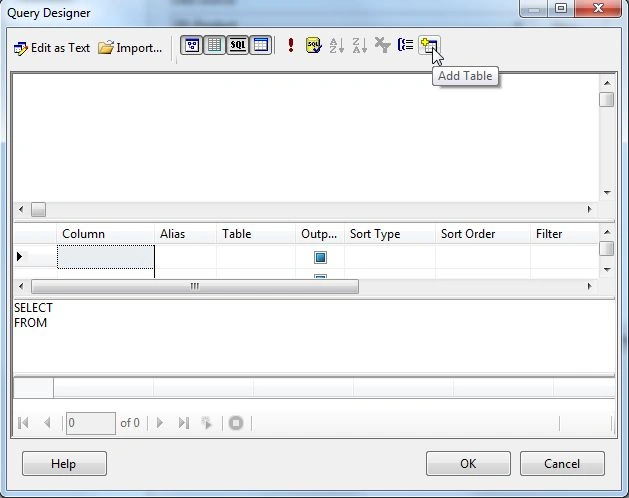The width and height of the screenshot is (629, 498).
Task: Maximize the Query Designer window
Action: [561, 8]
